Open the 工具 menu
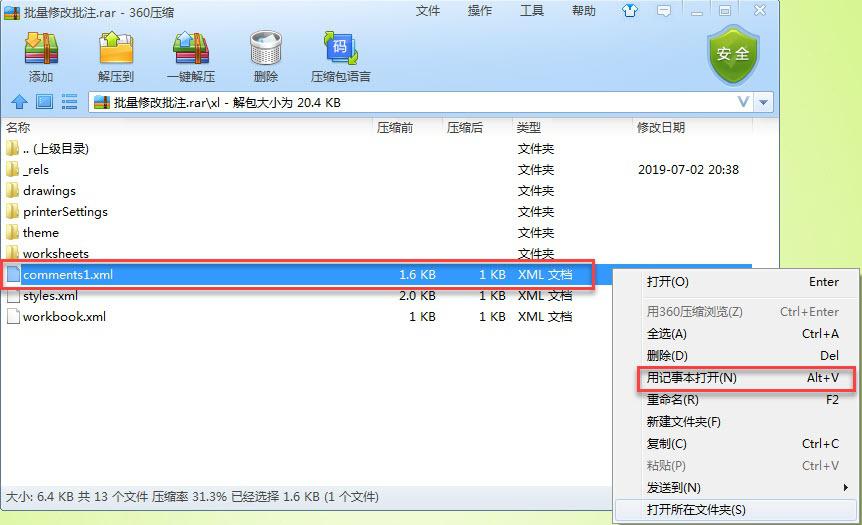862x525 pixels. [x=532, y=10]
